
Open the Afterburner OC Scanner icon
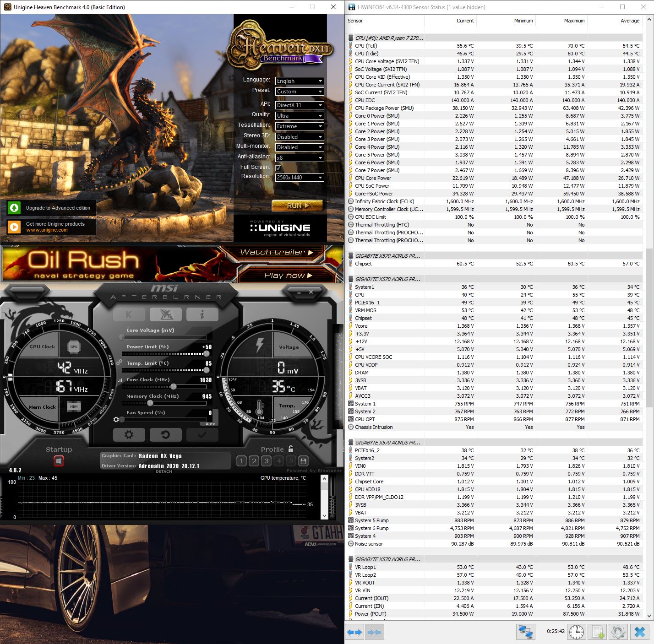(x=165, y=314)
